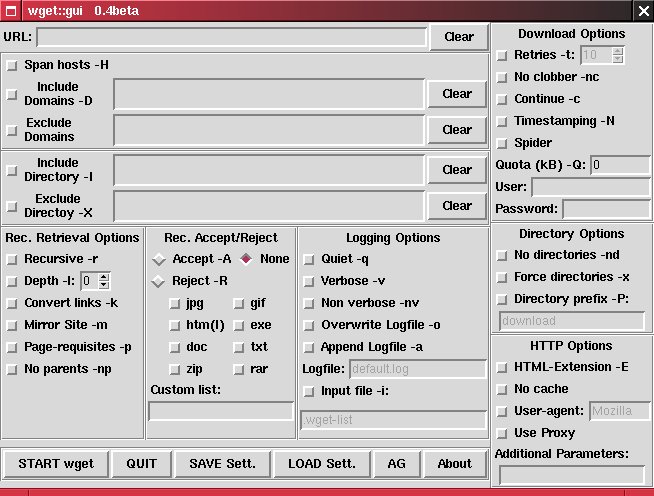This screenshot has height=496, width=654.
Task: Increase the Depth -l spinner value
Action: [104, 277]
